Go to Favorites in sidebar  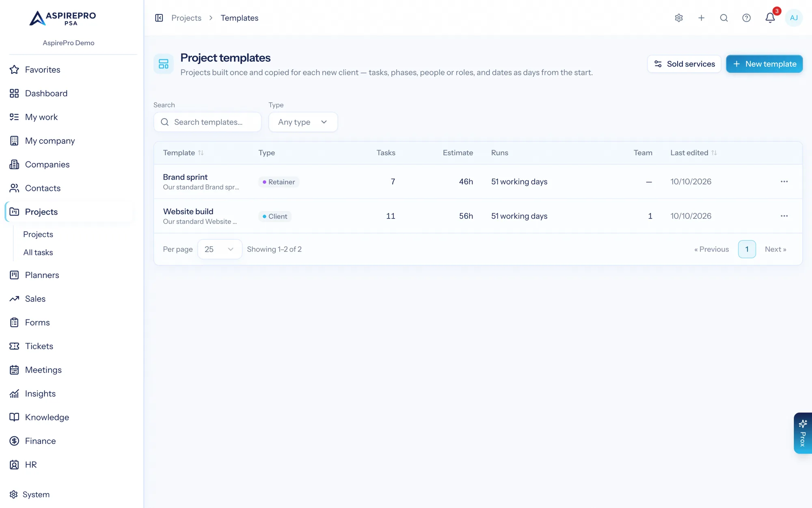(69, 69)
